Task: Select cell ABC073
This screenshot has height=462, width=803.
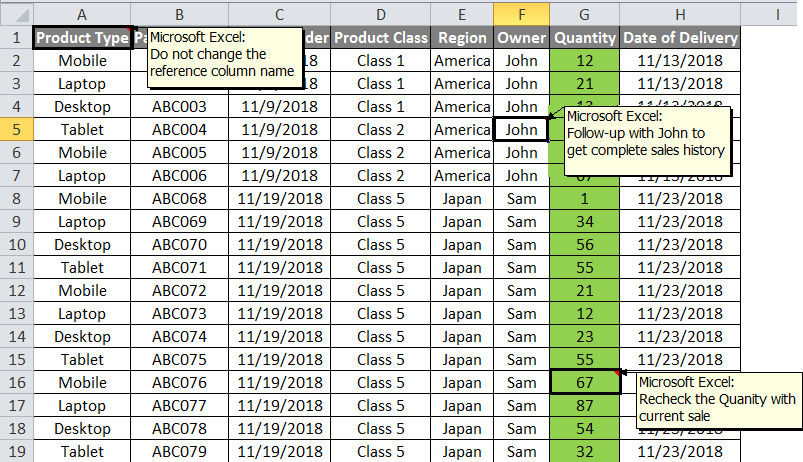Action: click(179, 313)
